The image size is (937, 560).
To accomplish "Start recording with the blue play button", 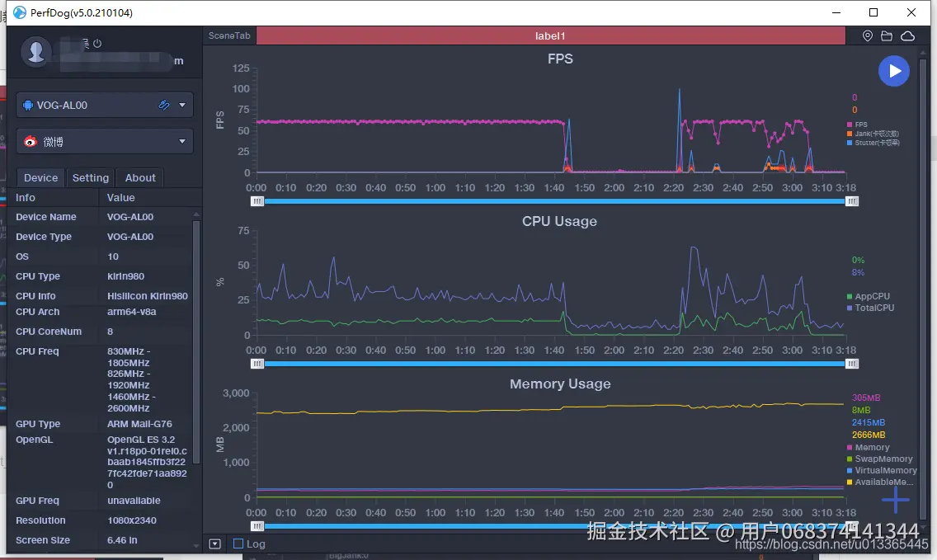I will [x=894, y=71].
